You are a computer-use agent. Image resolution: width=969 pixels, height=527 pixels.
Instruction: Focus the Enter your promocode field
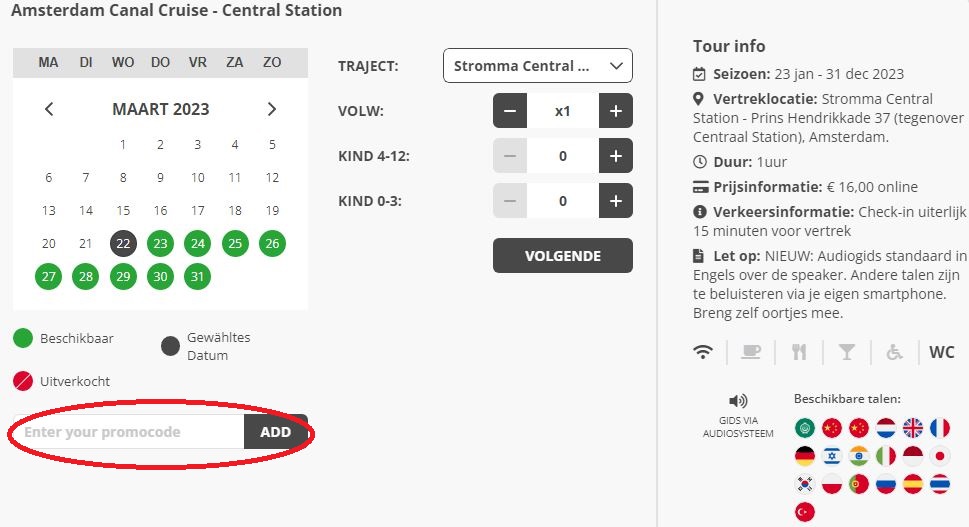click(129, 432)
